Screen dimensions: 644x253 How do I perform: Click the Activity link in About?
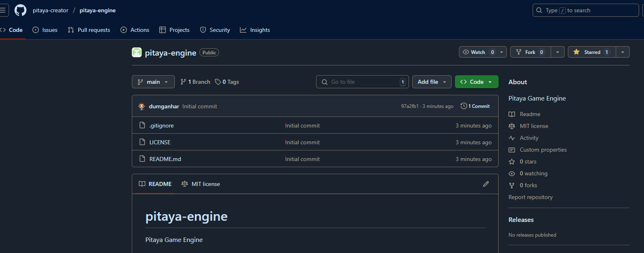(529, 138)
